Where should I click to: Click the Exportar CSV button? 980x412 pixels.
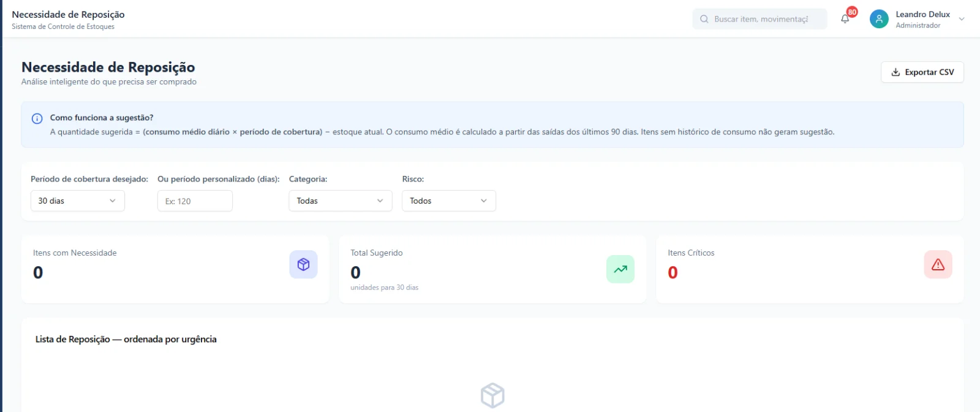point(922,72)
